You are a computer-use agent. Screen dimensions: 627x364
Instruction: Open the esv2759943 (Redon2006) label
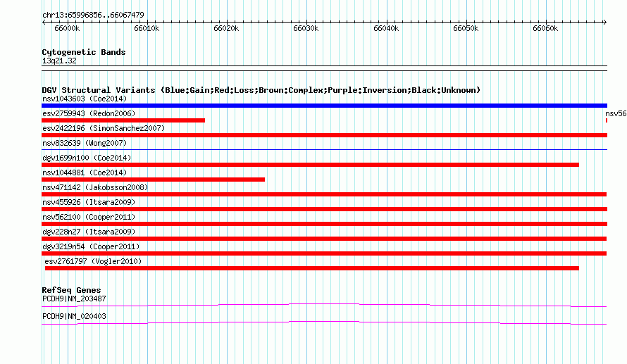89,113
